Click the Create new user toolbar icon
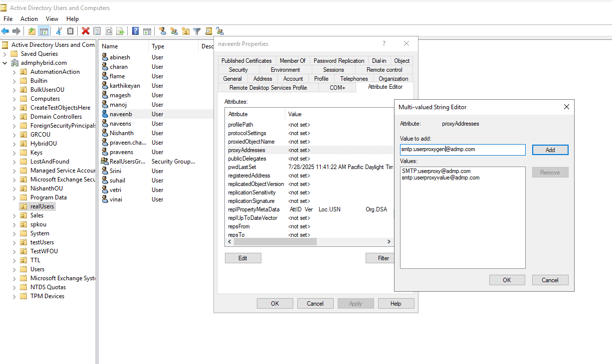The width and height of the screenshot is (612, 364). point(163,31)
